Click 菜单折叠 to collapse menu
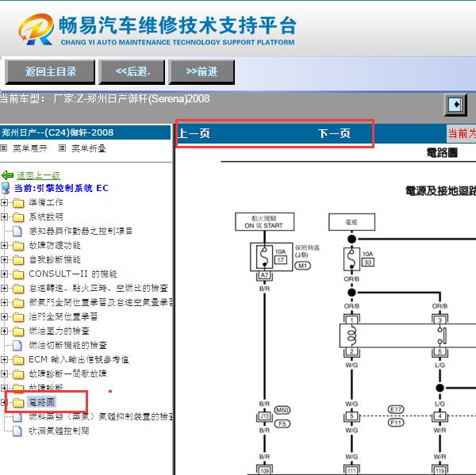The width and height of the screenshot is (476, 475). click(88, 148)
